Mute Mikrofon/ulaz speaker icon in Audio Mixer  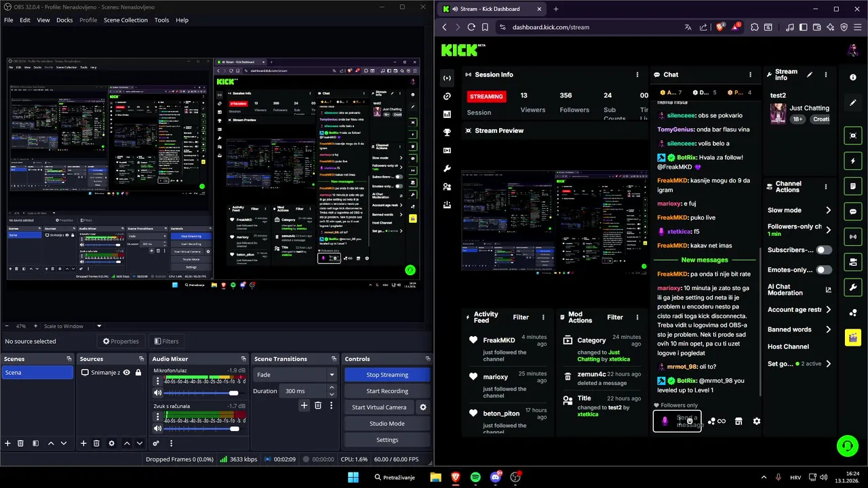158,393
